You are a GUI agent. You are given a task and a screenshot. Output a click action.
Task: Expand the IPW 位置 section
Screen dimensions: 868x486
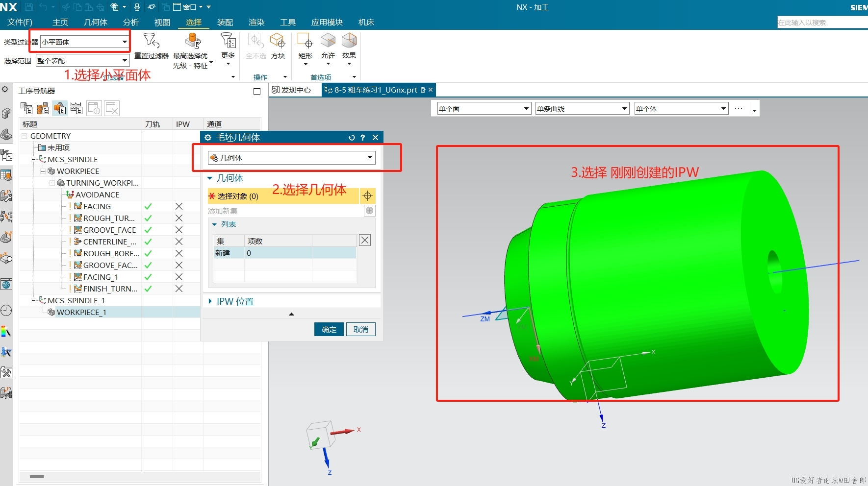point(210,301)
